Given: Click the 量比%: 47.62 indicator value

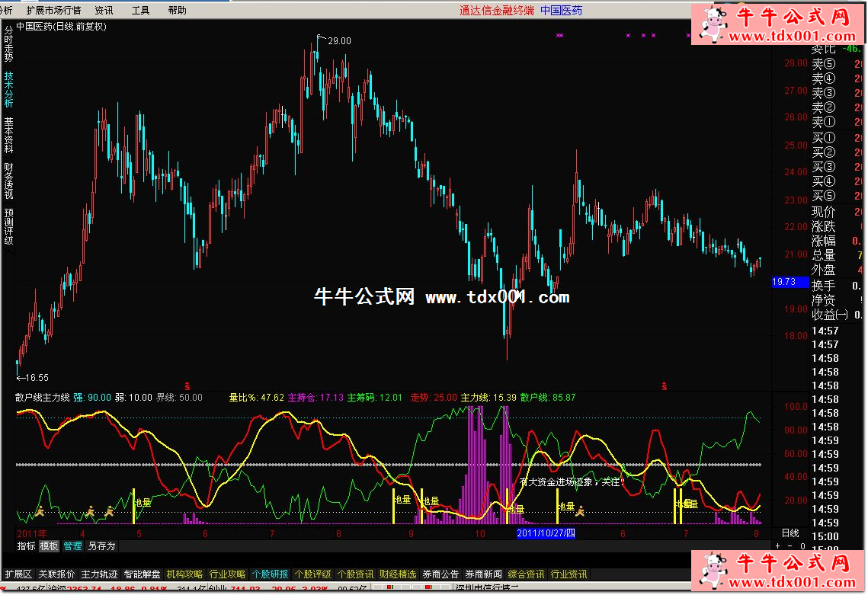Looking at the screenshot, I should tap(256, 398).
